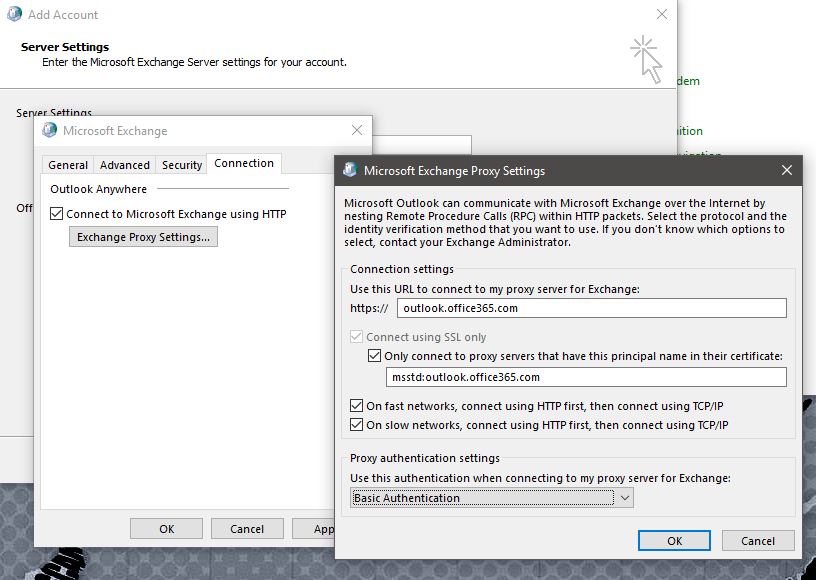This screenshot has width=816, height=580.
Task: Click OK in Microsoft Exchange dialog
Action: [x=167, y=529]
